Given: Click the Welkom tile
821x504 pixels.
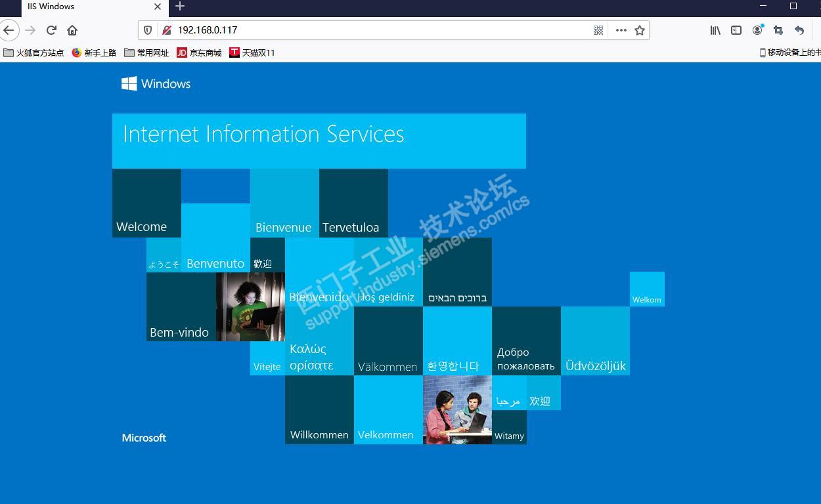Looking at the screenshot, I should 647,289.
